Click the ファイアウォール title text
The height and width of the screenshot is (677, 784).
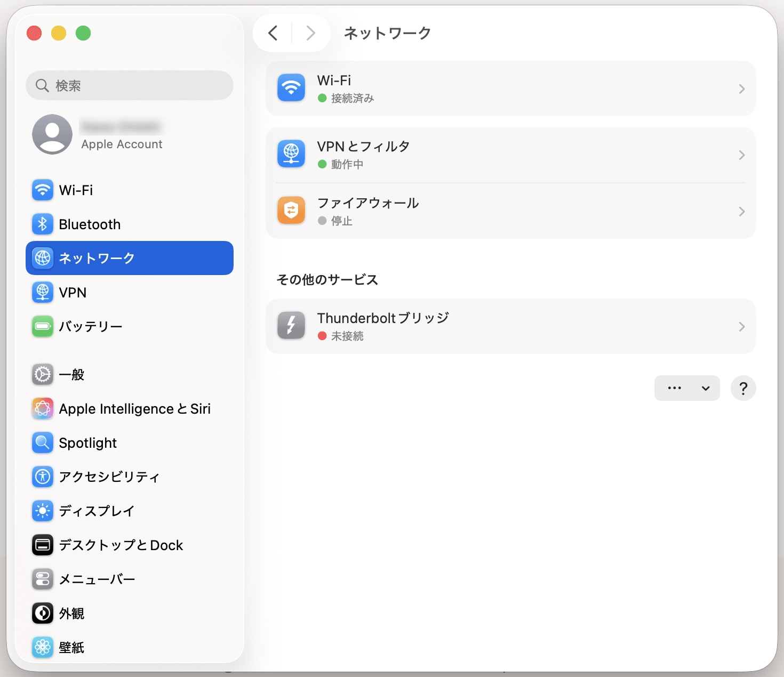(368, 203)
